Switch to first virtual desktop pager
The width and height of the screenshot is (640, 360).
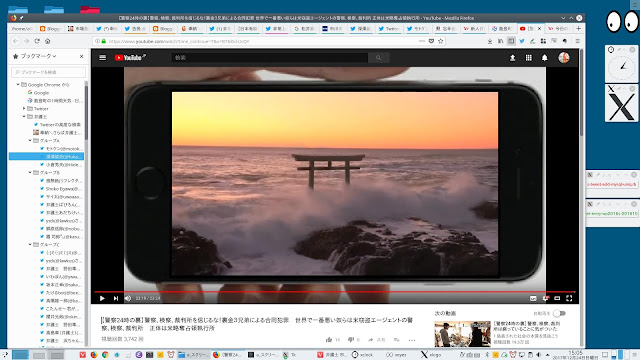[x=20, y=355]
